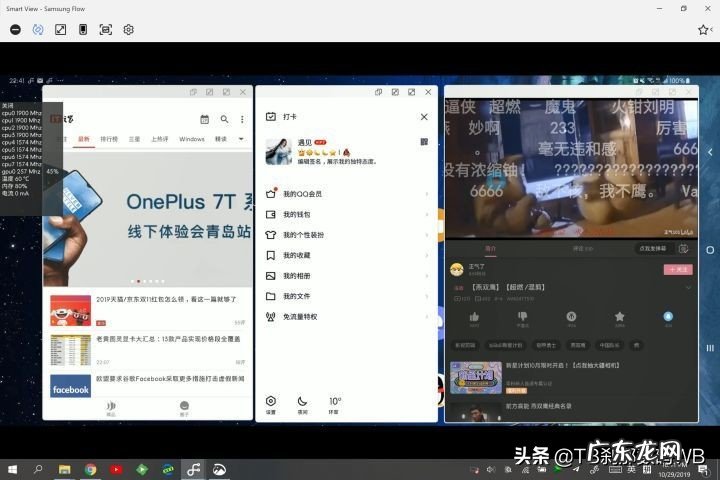Viewport: 720px width, 480px height.
Task: Toggle the danmaku display icon next to 点我发弹幕
Action: point(683,248)
